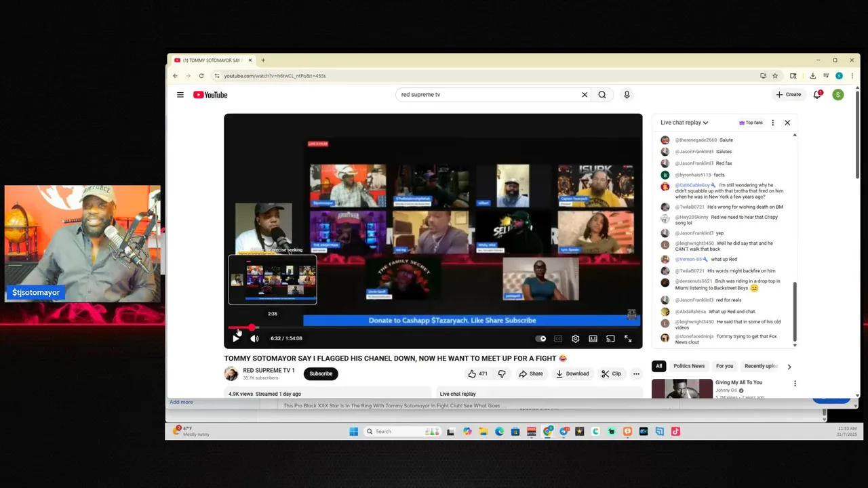
Task: Open Giving My All To You video thumbnail
Action: [682, 388]
